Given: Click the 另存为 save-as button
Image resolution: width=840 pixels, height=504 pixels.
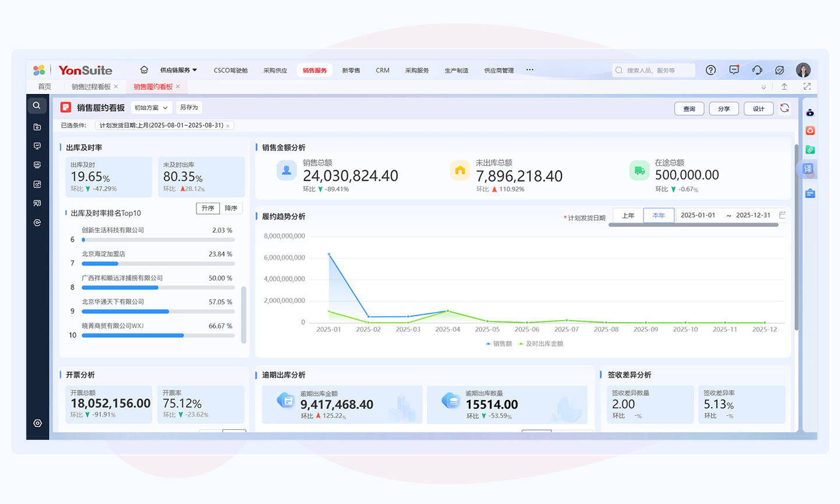Looking at the screenshot, I should pos(189,107).
